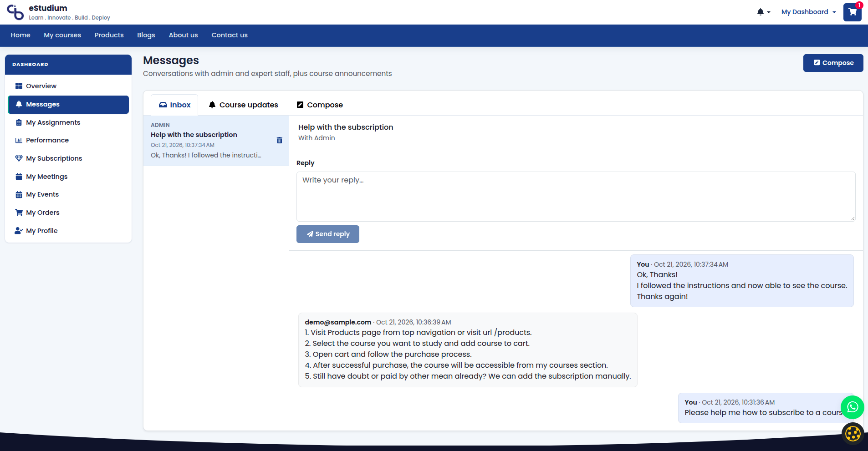
Task: Open About us in navigation bar
Action: 184,35
